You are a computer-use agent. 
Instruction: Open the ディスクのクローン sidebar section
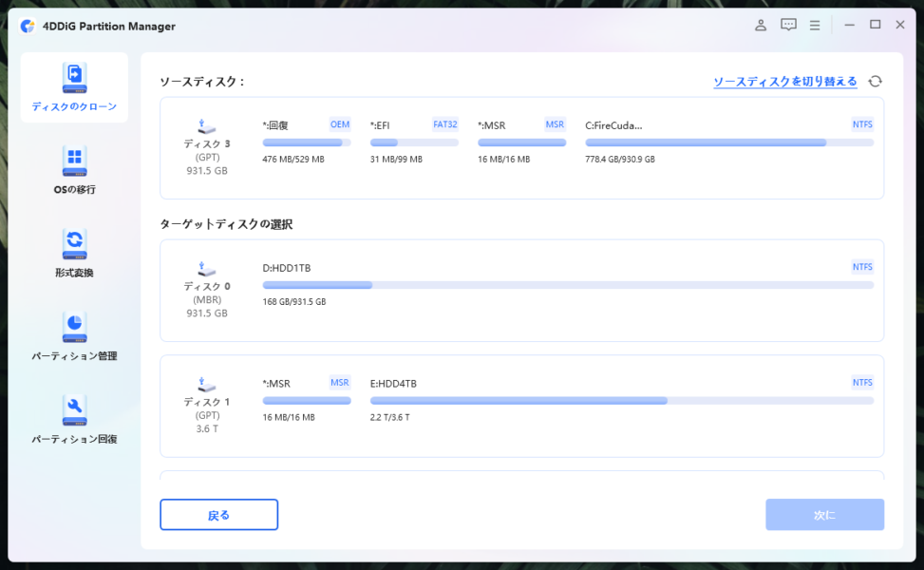click(x=74, y=87)
